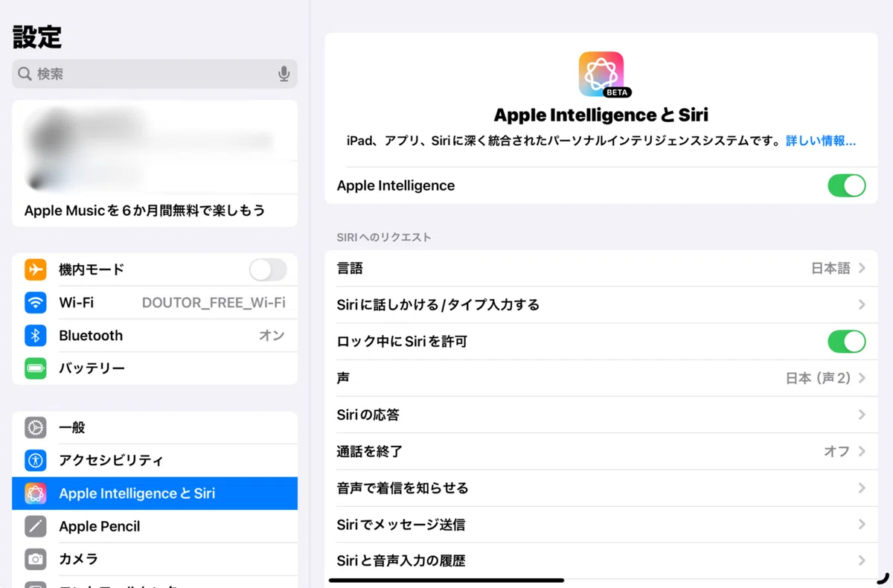Expand the Siriの応答 chevron
The width and height of the screenshot is (893, 588).
[862, 415]
